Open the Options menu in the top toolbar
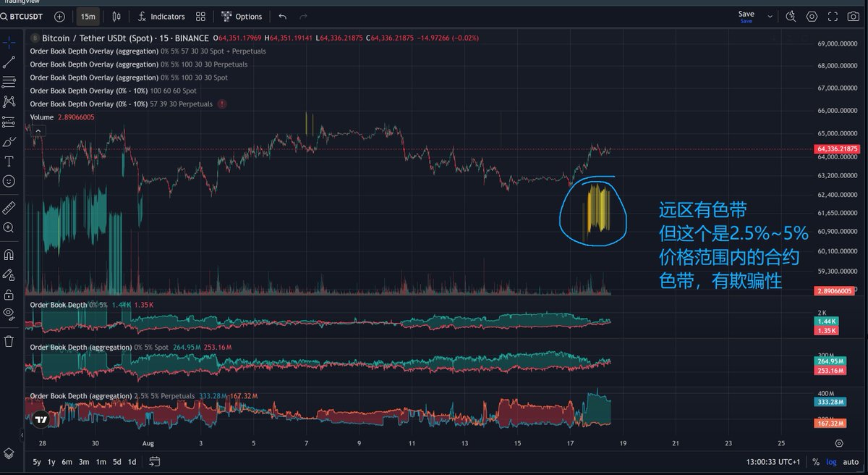This screenshot has width=868, height=475. coord(242,16)
